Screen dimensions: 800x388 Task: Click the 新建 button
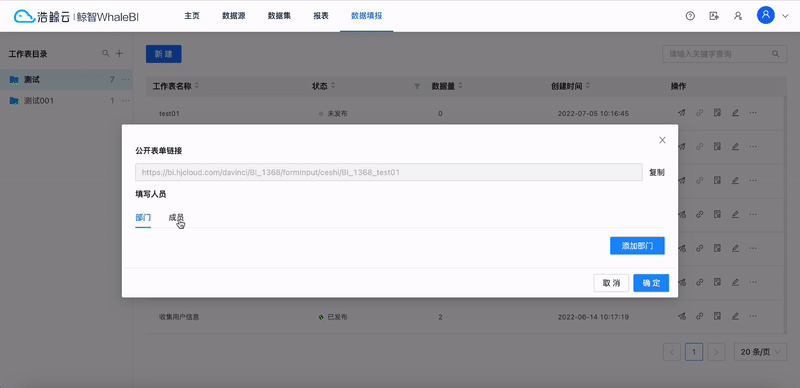(164, 54)
